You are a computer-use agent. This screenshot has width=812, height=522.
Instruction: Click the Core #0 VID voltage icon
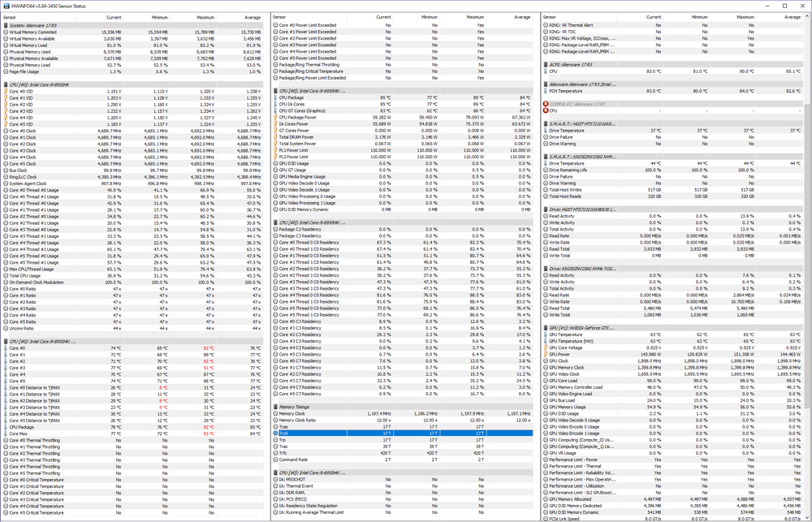pyautogui.click(x=5, y=92)
